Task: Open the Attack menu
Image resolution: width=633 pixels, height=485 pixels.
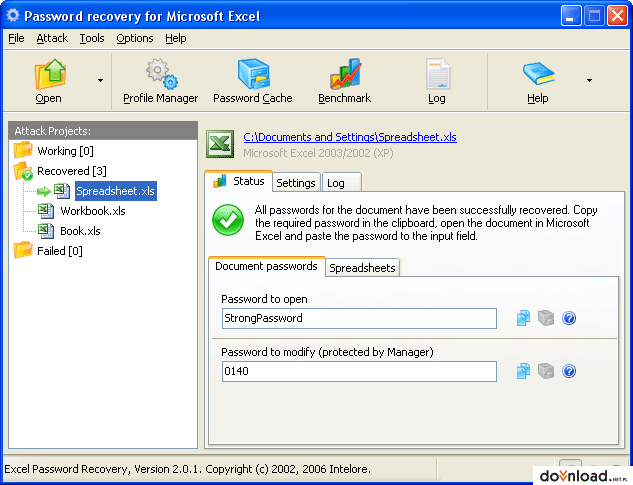Action: (x=52, y=38)
